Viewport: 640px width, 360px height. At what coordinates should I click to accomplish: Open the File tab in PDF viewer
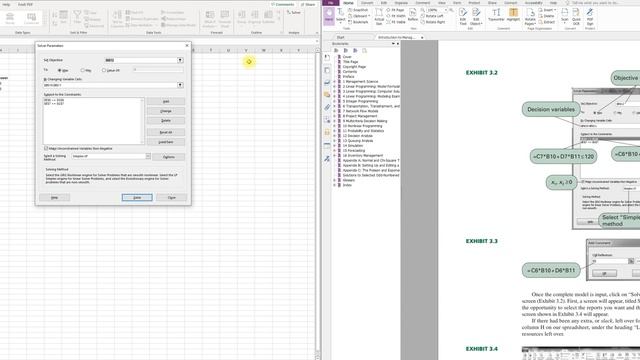pyautogui.click(x=331, y=3)
